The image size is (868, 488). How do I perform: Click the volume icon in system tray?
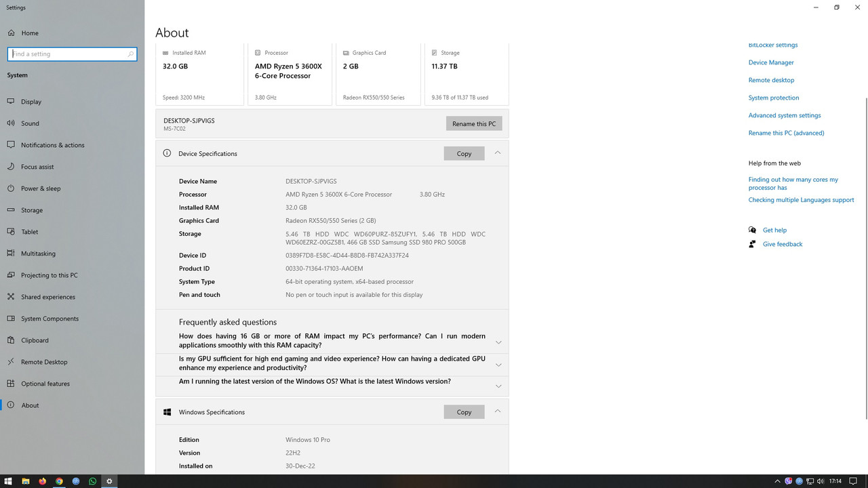tap(821, 481)
